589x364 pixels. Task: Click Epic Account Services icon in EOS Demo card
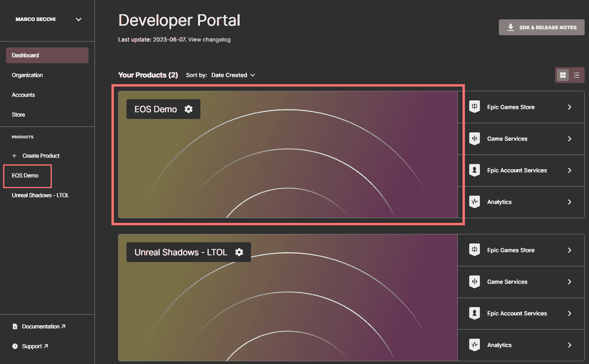[x=474, y=170]
